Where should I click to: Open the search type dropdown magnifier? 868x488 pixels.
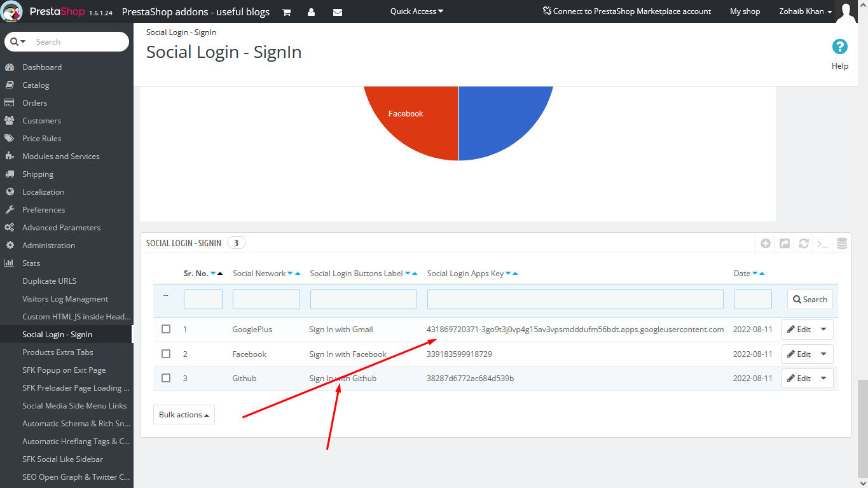[18, 41]
